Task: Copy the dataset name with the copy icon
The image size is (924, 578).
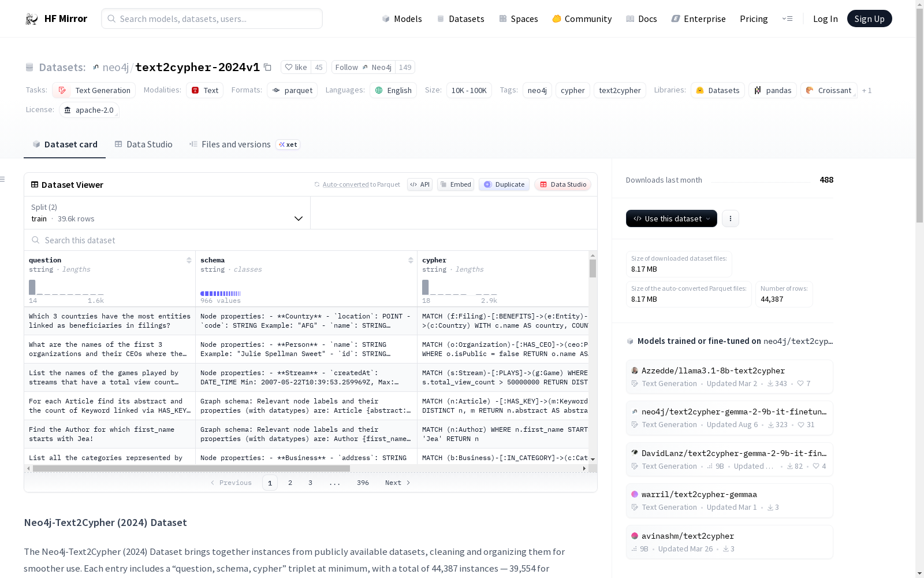Action: [267, 68]
